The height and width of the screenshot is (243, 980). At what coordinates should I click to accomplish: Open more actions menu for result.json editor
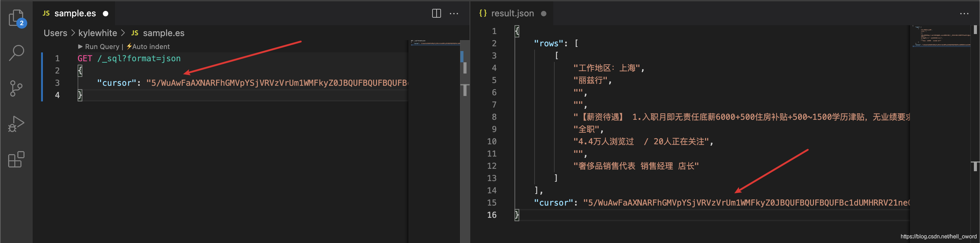pyautogui.click(x=964, y=13)
